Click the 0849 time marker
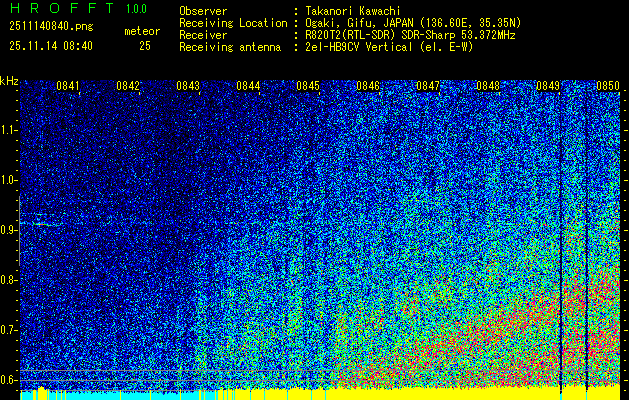629x400 pixels. tap(548, 86)
